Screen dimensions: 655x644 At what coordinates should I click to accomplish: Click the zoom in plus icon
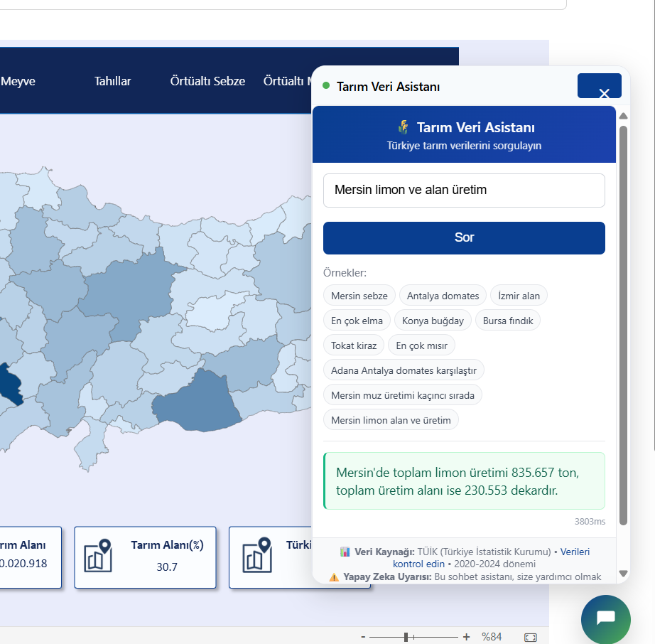coord(466,637)
